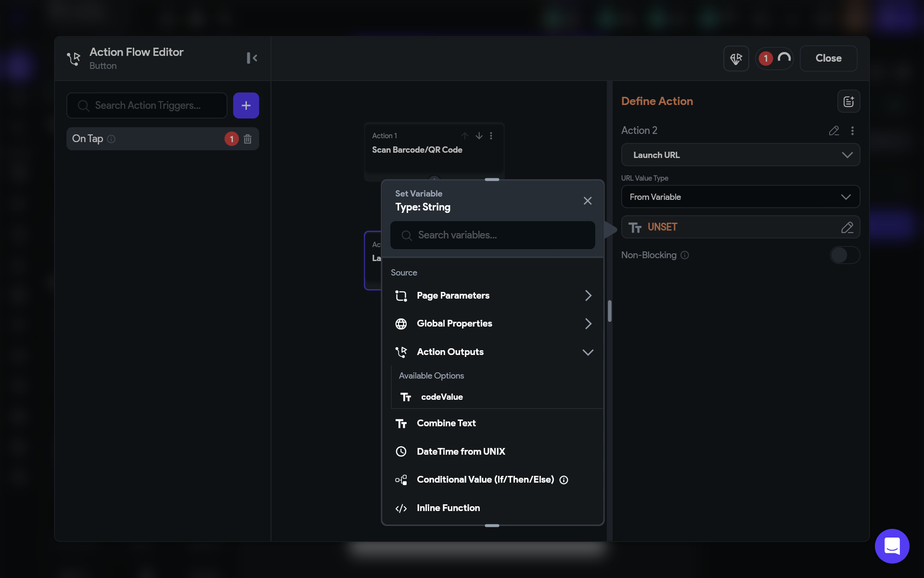The height and width of the screenshot is (578, 924).
Task: Open the From Variable URL type dropdown
Action: click(x=740, y=197)
